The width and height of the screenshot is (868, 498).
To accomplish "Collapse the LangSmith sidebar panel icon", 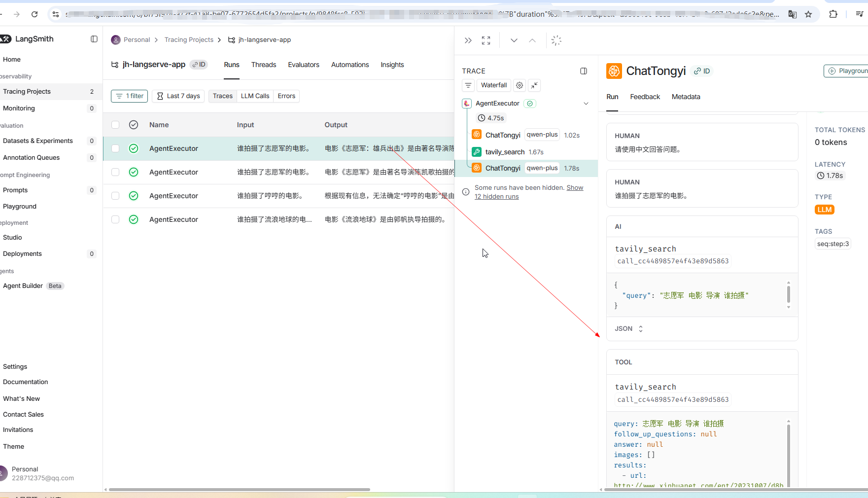I will (94, 39).
